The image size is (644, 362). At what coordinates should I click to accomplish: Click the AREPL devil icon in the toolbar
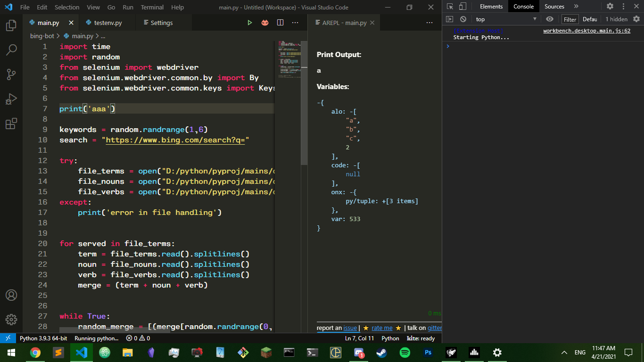(x=265, y=22)
